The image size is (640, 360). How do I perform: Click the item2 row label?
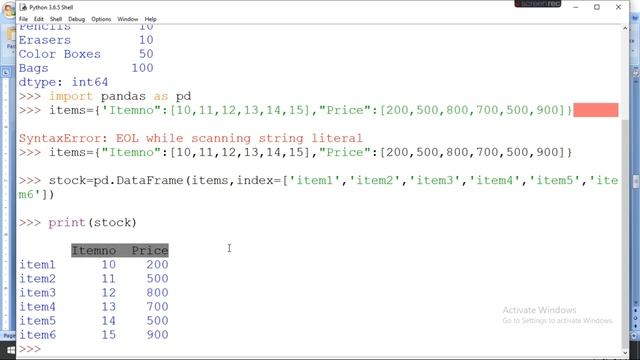(37, 279)
